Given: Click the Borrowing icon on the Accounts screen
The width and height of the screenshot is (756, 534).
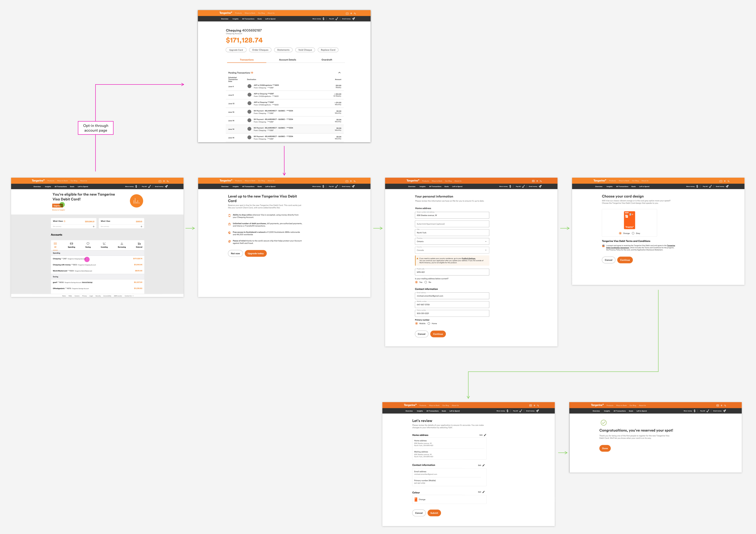Looking at the screenshot, I should coord(122,244).
